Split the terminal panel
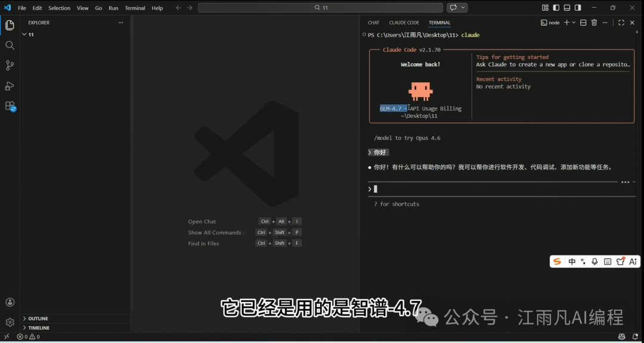This screenshot has height=343, width=644. click(583, 23)
